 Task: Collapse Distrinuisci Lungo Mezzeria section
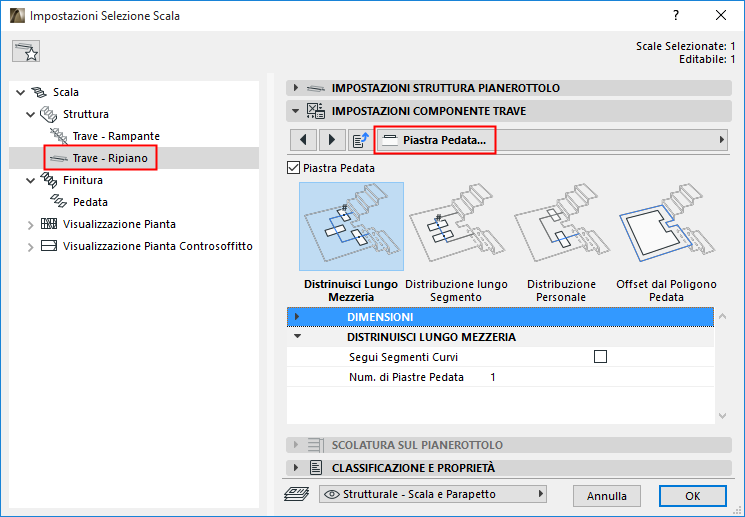click(x=297, y=336)
